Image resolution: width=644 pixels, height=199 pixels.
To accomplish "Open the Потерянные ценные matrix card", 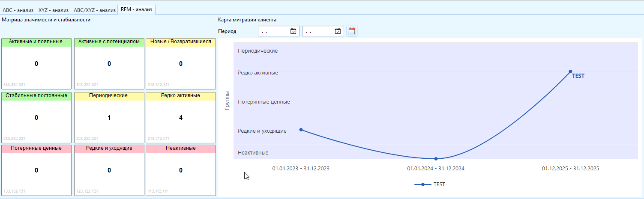I will (36, 170).
